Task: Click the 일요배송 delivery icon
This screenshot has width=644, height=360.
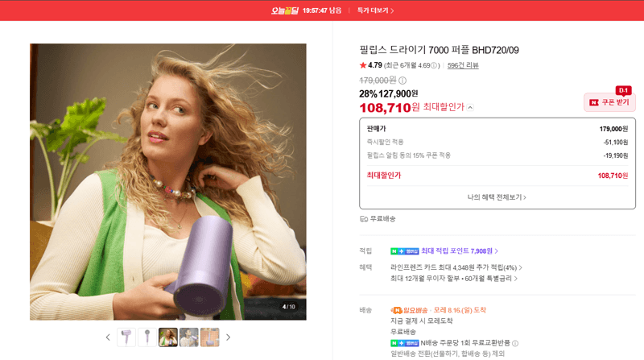Action: 396,310
